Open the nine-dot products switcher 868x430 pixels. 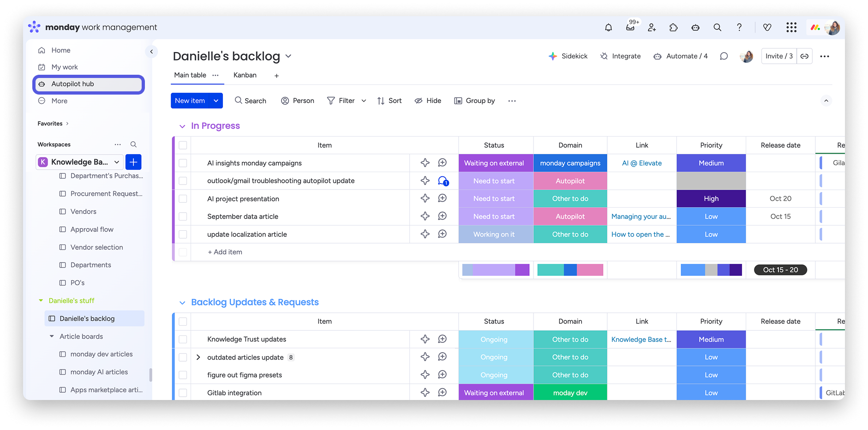[791, 28]
